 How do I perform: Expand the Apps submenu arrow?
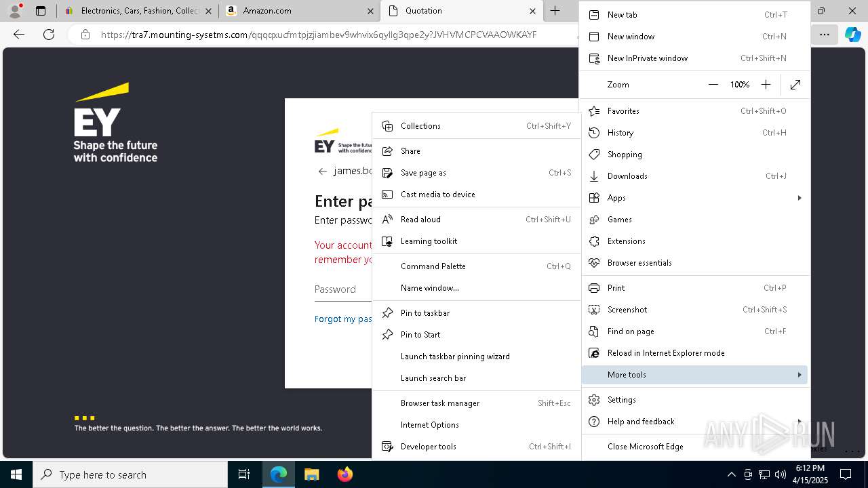(800, 197)
